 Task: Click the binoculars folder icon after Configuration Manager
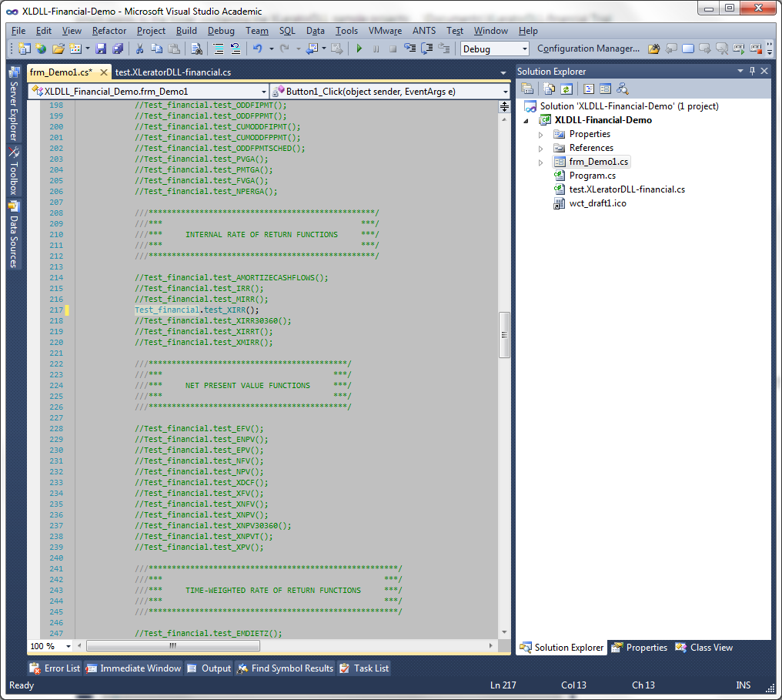click(653, 49)
